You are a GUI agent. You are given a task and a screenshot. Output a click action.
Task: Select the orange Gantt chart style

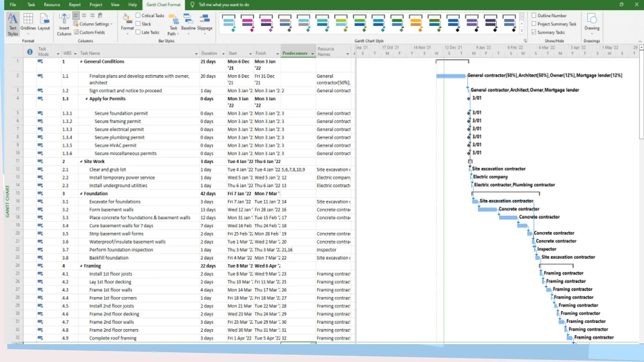[x=416, y=23]
